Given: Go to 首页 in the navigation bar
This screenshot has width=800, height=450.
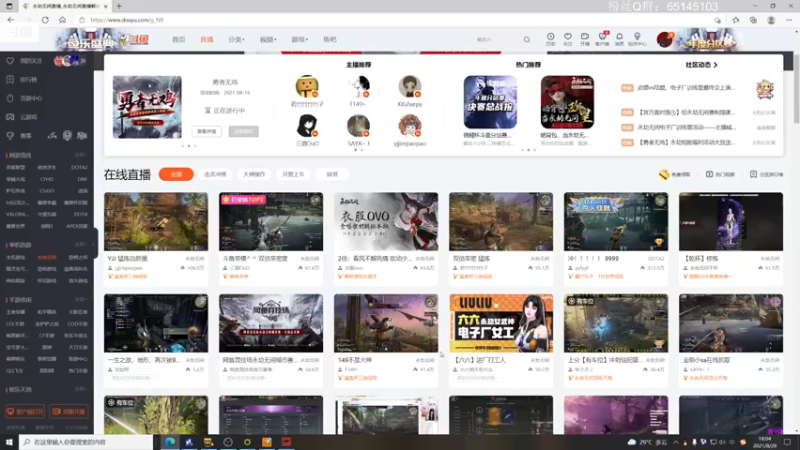Looking at the screenshot, I should (x=179, y=39).
